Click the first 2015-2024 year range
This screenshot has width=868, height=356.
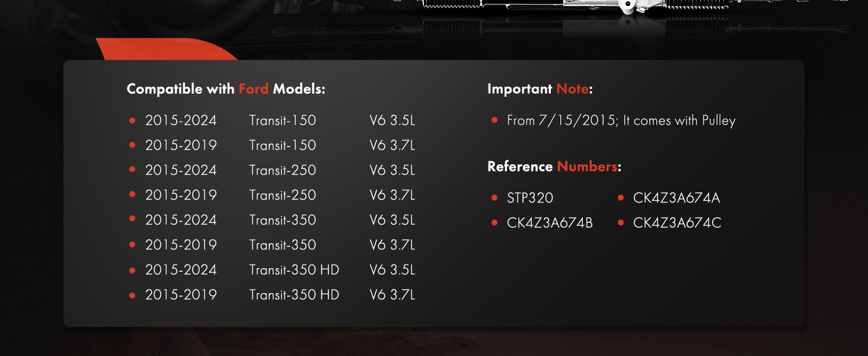181,120
